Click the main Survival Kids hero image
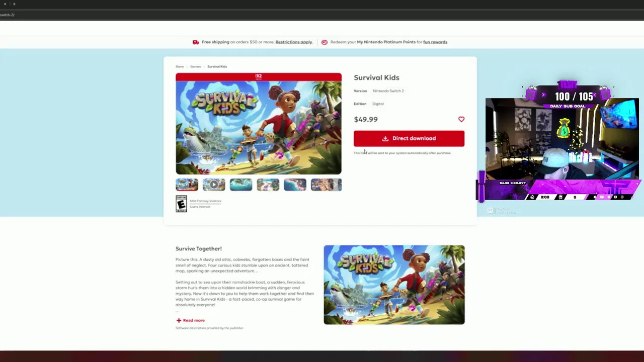Screen dimensions: 644x362 click(259, 124)
